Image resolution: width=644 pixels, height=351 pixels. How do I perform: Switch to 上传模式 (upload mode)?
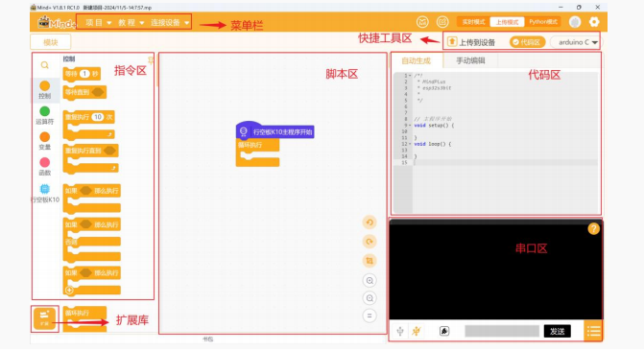(x=507, y=22)
